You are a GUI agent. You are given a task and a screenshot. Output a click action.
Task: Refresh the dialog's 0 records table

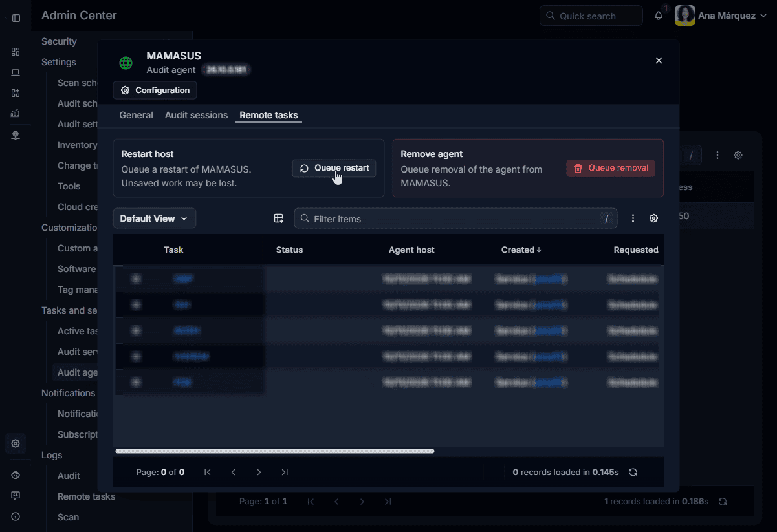pos(633,473)
